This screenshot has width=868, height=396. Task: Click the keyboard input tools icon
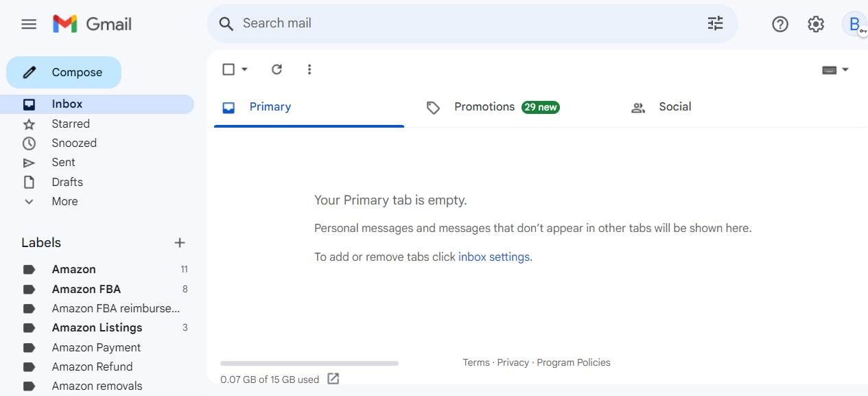pos(829,70)
